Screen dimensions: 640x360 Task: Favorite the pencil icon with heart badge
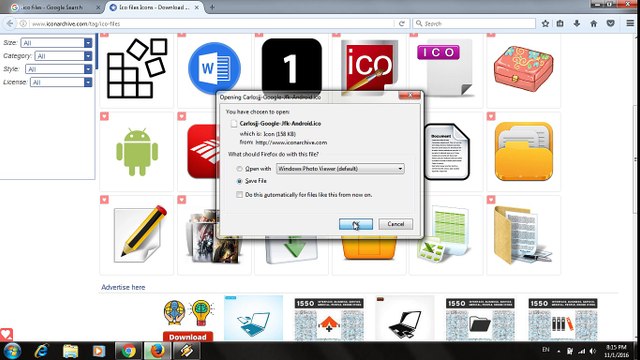104,200
